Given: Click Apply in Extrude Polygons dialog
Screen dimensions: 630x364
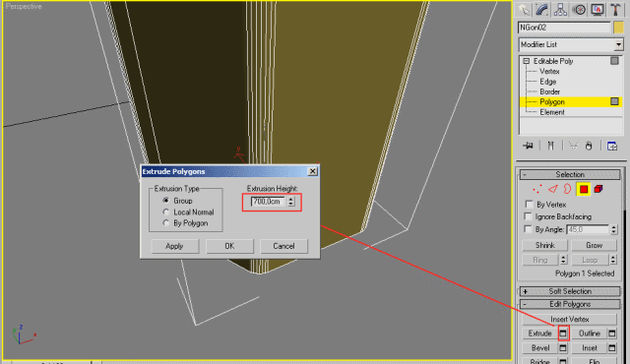Looking at the screenshot, I should [x=174, y=246].
